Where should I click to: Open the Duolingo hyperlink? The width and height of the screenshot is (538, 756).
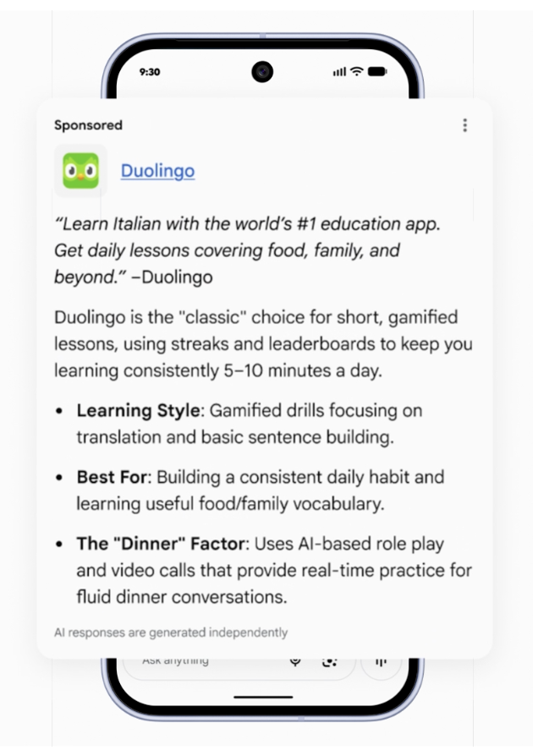click(158, 171)
